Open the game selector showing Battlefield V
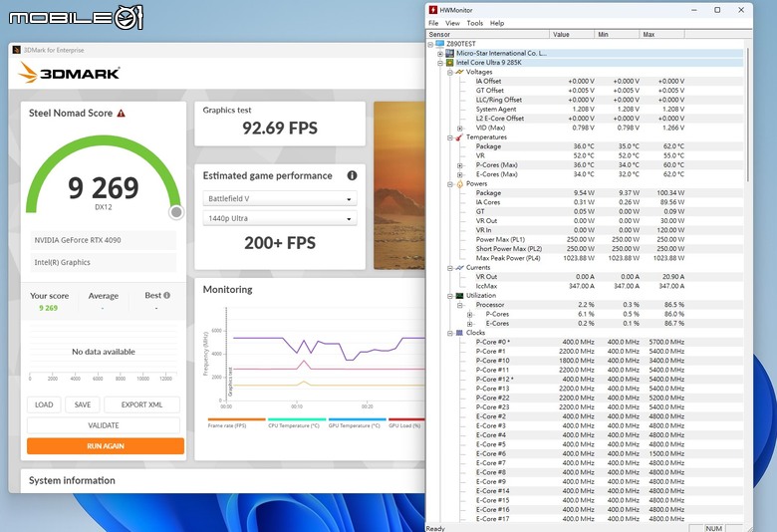The width and height of the screenshot is (777, 532). tap(280, 198)
